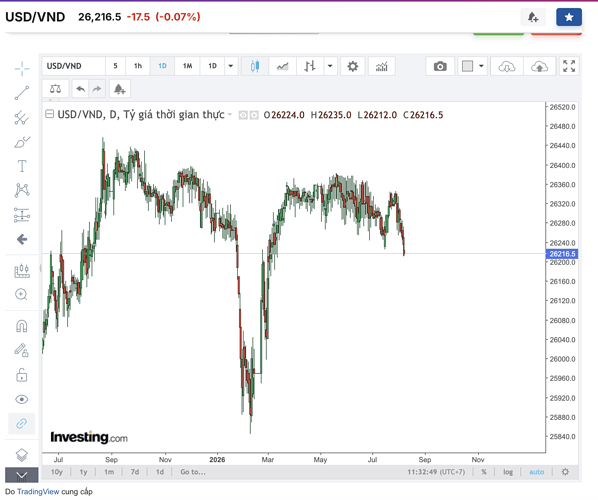Expand the chart type dropdown arrow
598x500 pixels.
330,66
